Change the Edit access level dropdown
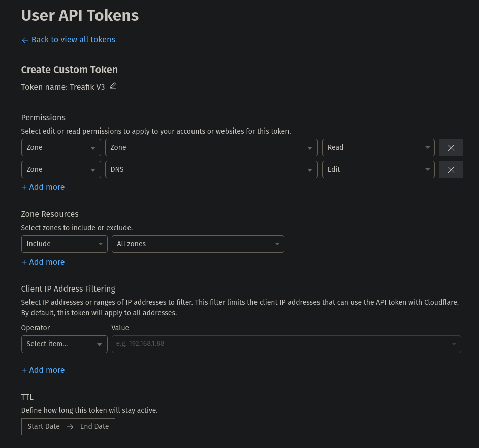This screenshot has width=479, height=448. click(x=378, y=170)
